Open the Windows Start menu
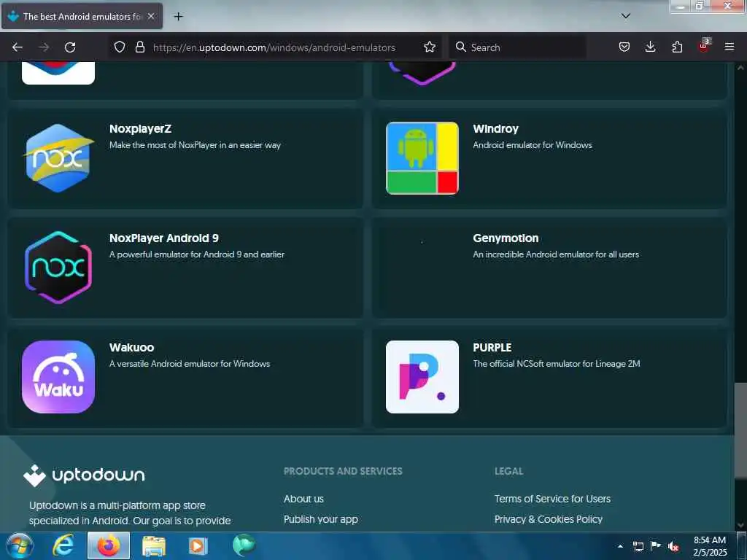 click(20, 545)
